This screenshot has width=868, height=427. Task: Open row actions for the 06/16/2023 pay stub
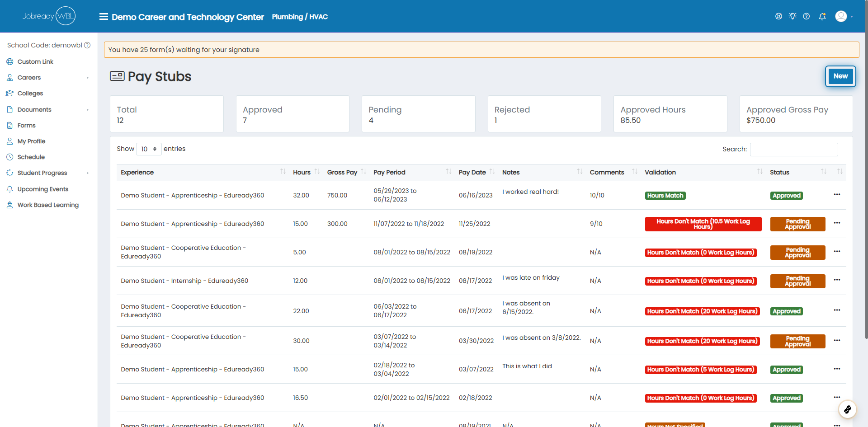(837, 194)
